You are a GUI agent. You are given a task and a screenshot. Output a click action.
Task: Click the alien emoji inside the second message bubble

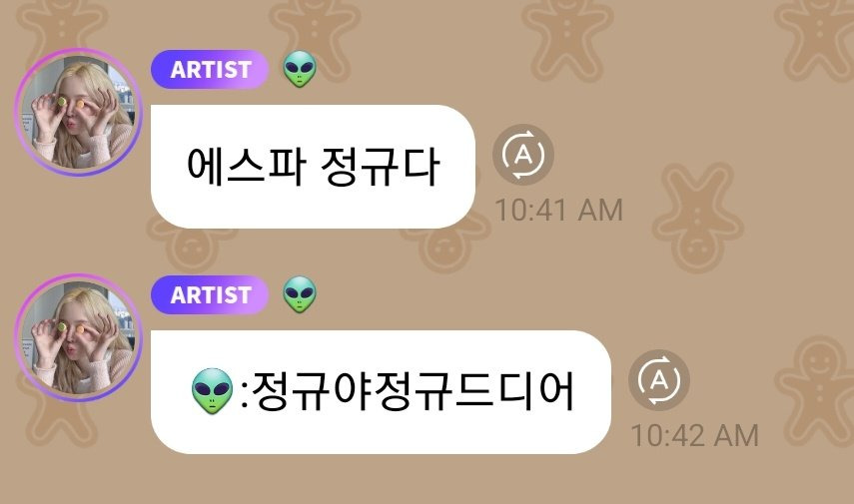tap(213, 391)
